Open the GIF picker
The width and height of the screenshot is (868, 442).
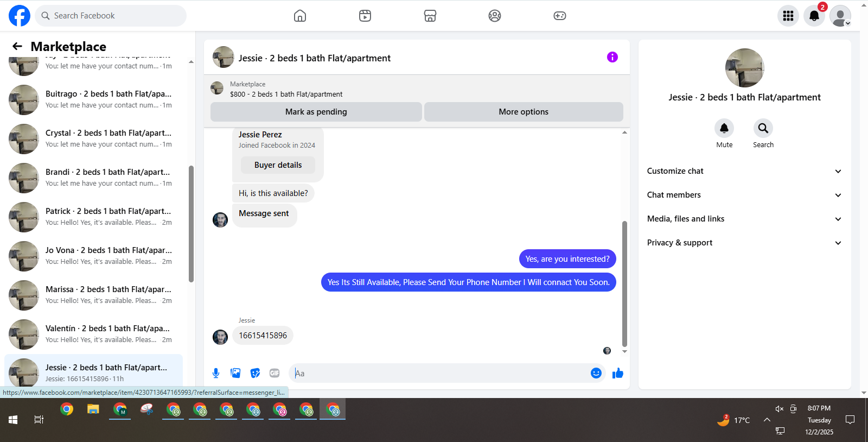(x=275, y=373)
